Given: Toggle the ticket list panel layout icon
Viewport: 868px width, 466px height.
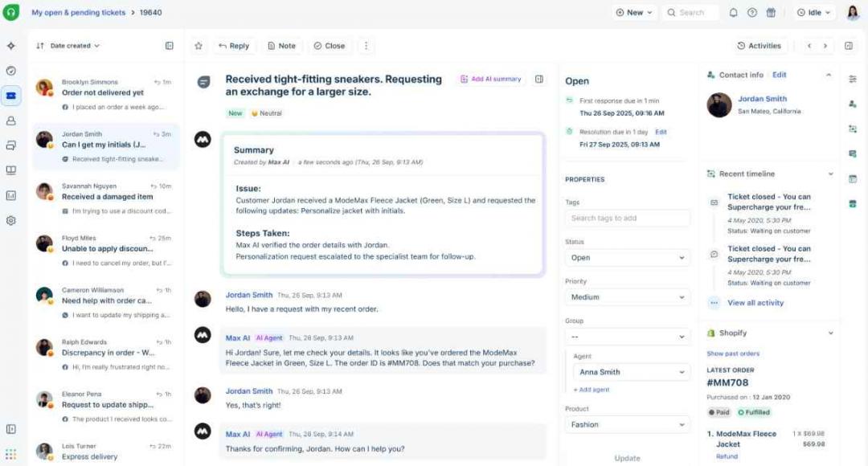Looking at the screenshot, I should click(x=170, y=46).
